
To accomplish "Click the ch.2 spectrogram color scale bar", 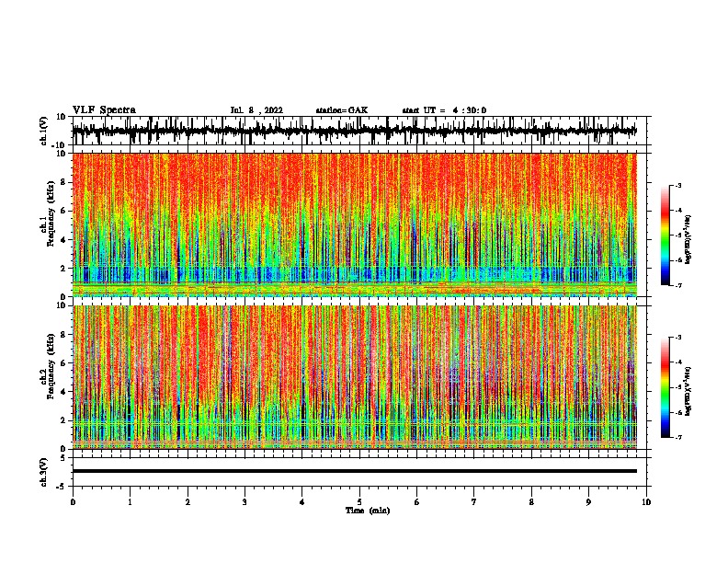I will pos(665,387).
